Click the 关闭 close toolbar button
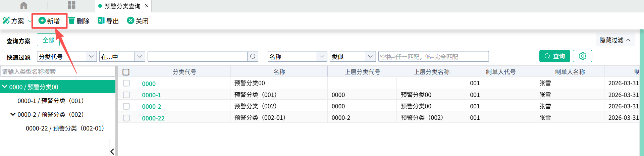The height and width of the screenshot is (156, 644). (138, 21)
